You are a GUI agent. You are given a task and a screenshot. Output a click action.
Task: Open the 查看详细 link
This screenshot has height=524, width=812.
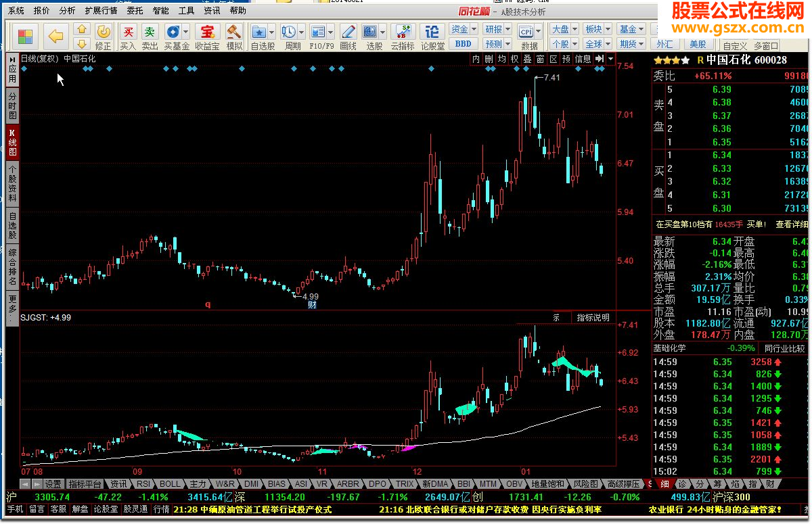[792, 224]
